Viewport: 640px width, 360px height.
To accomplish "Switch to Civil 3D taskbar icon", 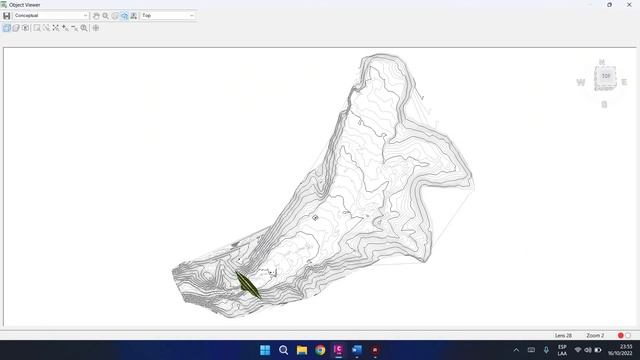I will tap(338, 350).
